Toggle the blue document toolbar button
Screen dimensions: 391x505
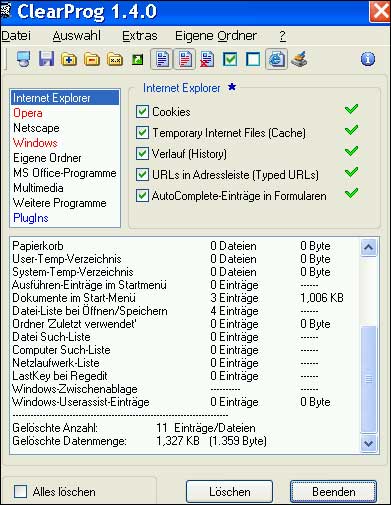[x=162, y=59]
